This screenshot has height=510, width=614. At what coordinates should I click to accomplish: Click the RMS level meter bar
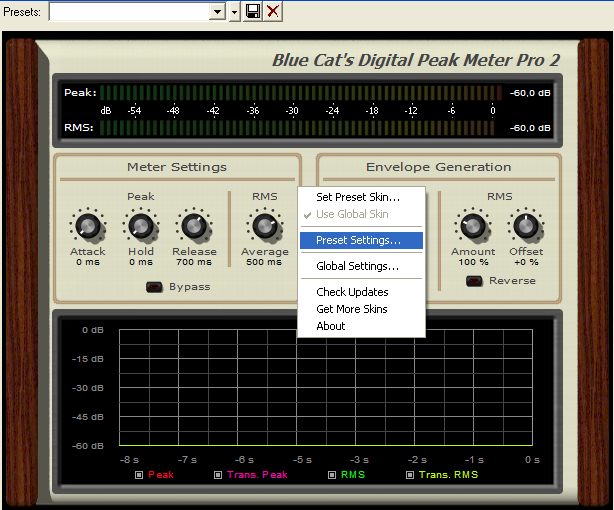coord(297,128)
